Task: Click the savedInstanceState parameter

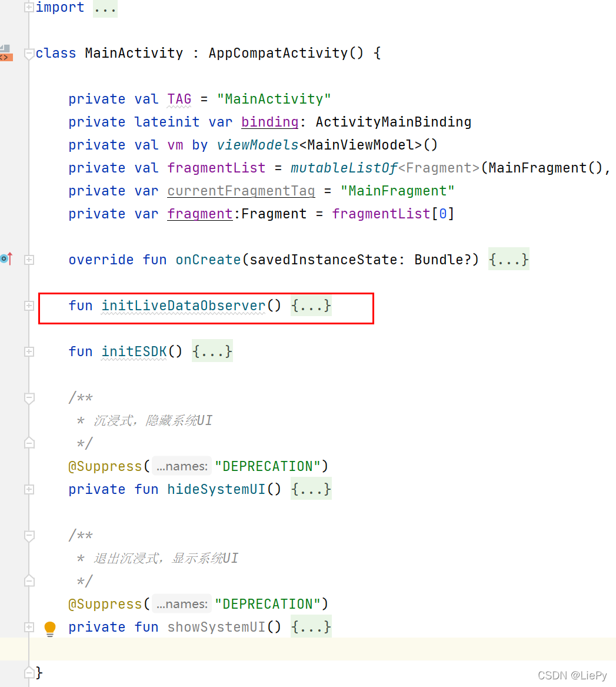Action: coord(323,260)
